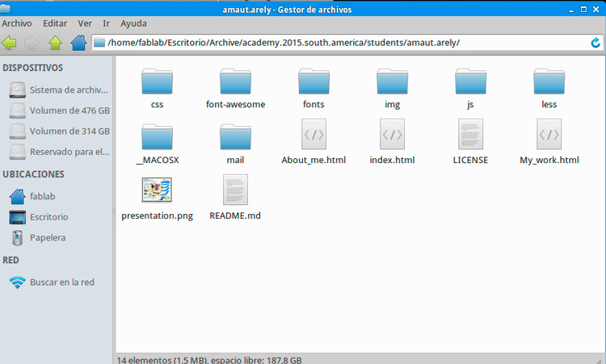Screen dimensions: 606x364
Task: Select the About_me.html file icon
Action: coord(314,134)
